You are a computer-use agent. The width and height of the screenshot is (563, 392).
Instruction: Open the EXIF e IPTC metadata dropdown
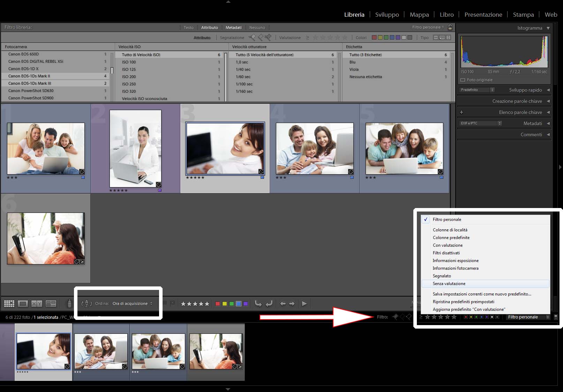point(480,123)
